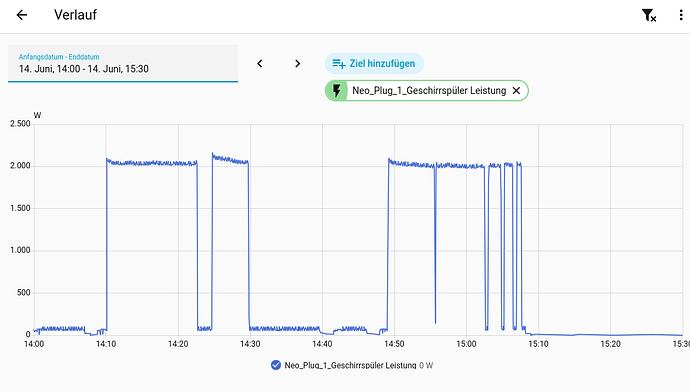Click the 14:20 x-axis label
Image resolution: width=690 pixels, height=392 pixels.
(178, 344)
